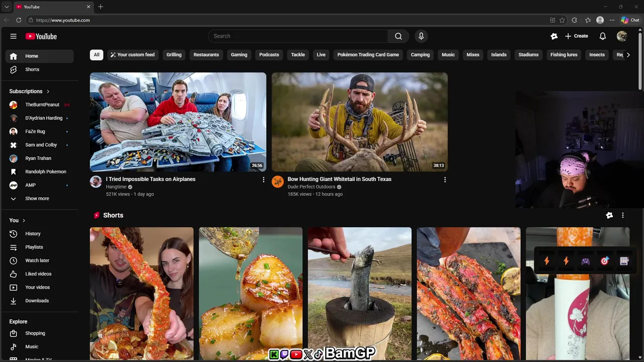Open Ryan Trahan subscription channel
Viewport: 644px width, 362px height.
(x=40, y=158)
